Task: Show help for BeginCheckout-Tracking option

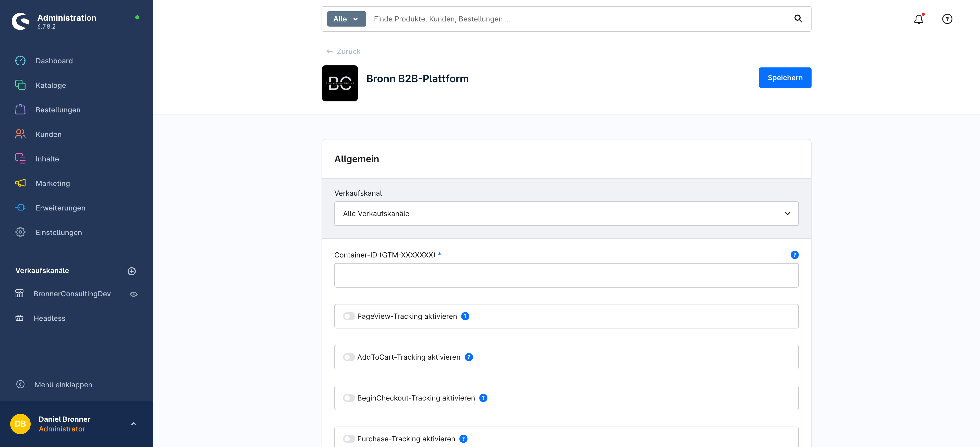Action: click(x=483, y=398)
